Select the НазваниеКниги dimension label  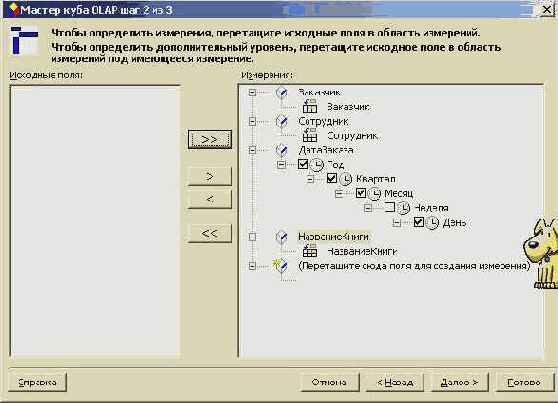tap(333, 237)
